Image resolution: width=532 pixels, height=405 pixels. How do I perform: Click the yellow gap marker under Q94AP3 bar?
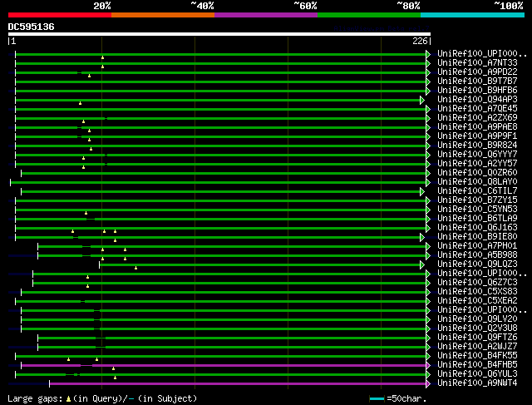coord(80,103)
